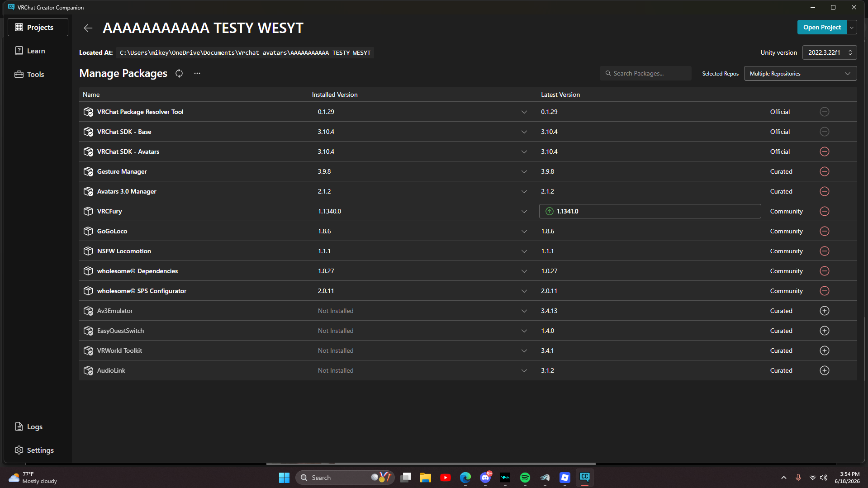868x488 pixels.
Task: Select the VRWorld Toolkit package name
Action: (119, 351)
